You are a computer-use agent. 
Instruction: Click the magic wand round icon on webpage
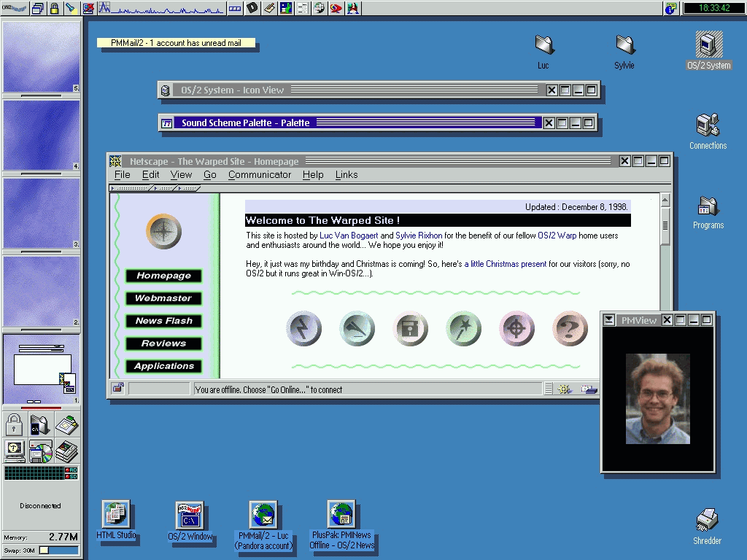[463, 329]
